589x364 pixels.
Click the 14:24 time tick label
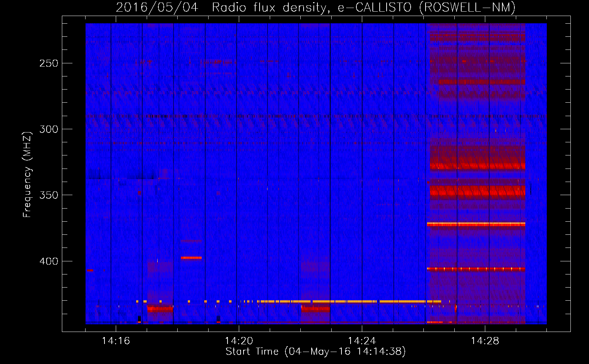[362, 341]
